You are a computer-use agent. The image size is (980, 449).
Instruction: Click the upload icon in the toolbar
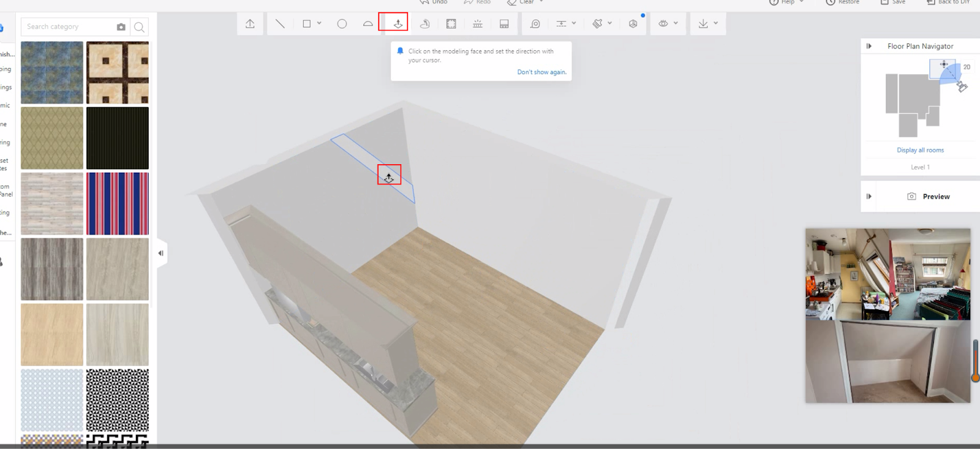[250, 24]
